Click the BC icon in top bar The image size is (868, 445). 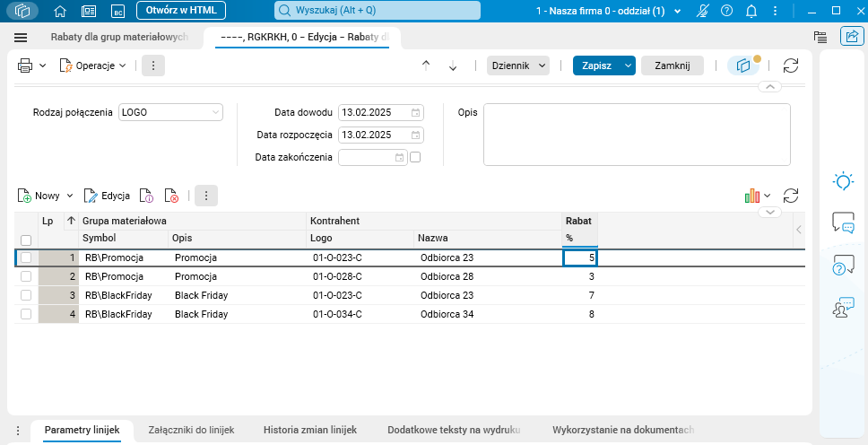[x=117, y=11]
